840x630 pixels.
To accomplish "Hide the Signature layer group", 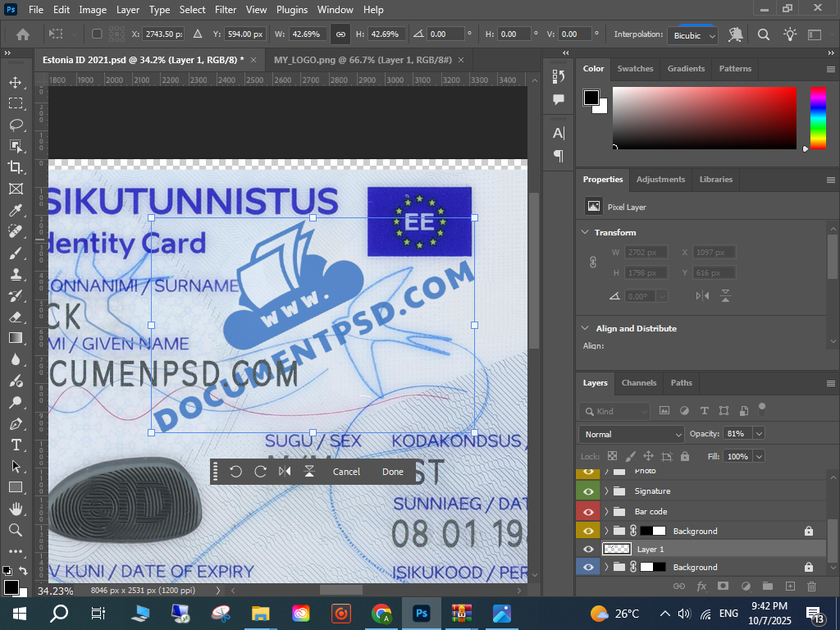I will pos(588,491).
